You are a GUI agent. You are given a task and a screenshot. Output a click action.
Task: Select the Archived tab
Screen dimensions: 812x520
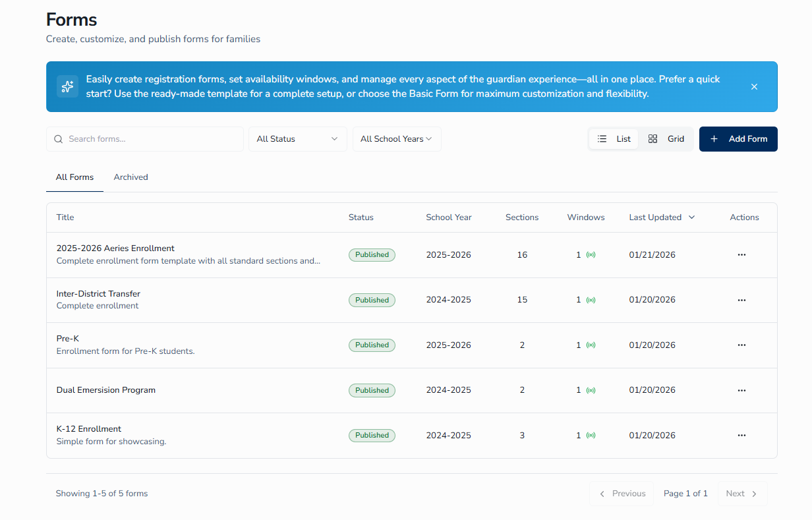tap(130, 177)
